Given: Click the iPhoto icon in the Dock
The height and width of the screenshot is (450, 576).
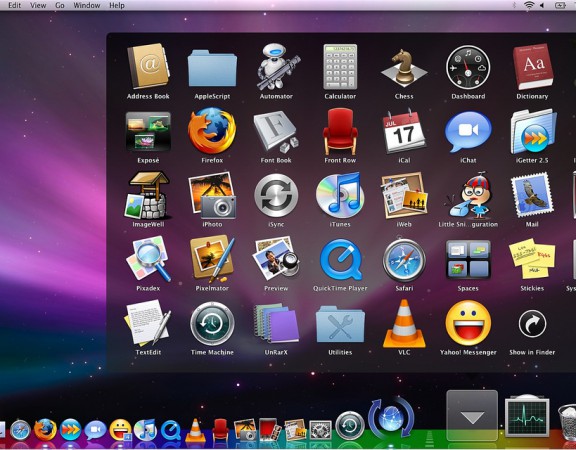Looking at the screenshot, I should (245, 430).
